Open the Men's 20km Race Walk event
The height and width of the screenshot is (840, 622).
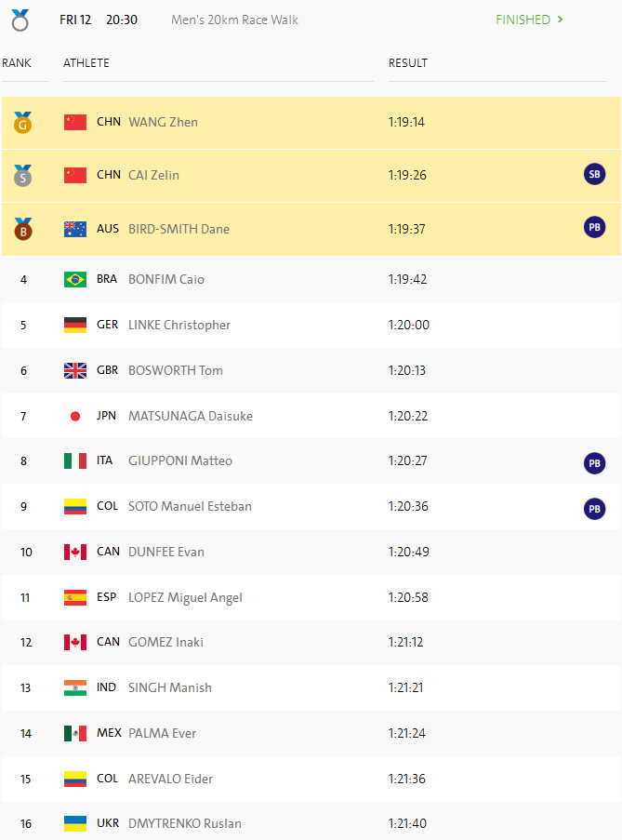(x=234, y=20)
